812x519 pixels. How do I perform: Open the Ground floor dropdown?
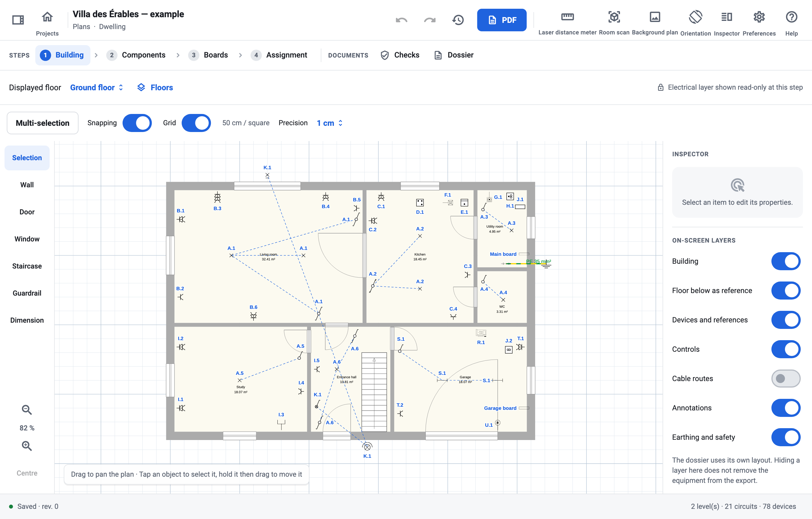tap(96, 87)
